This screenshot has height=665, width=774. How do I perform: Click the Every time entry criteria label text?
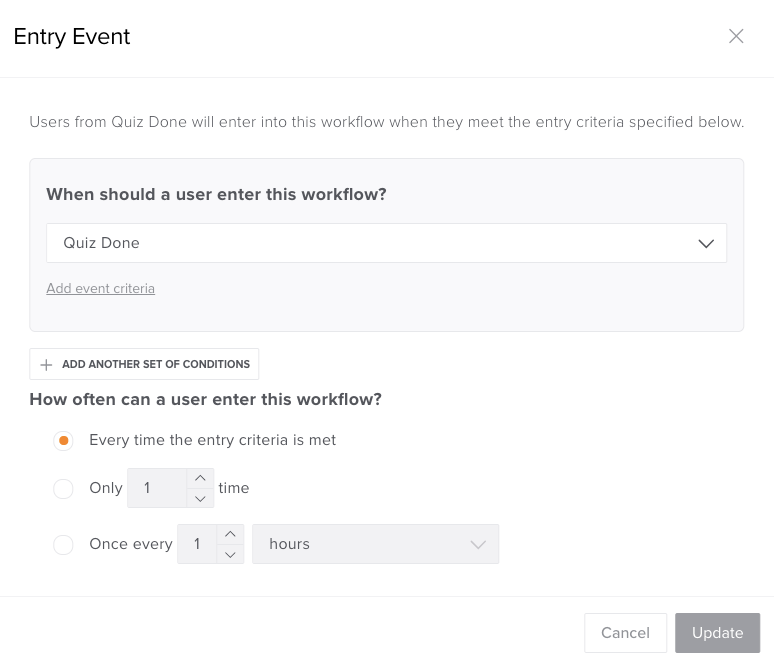pyautogui.click(x=212, y=440)
